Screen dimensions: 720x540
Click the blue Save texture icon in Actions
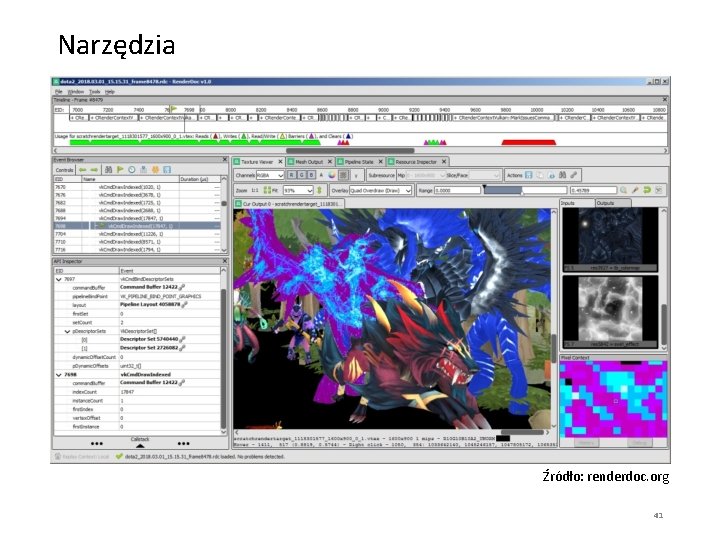tap(529, 175)
